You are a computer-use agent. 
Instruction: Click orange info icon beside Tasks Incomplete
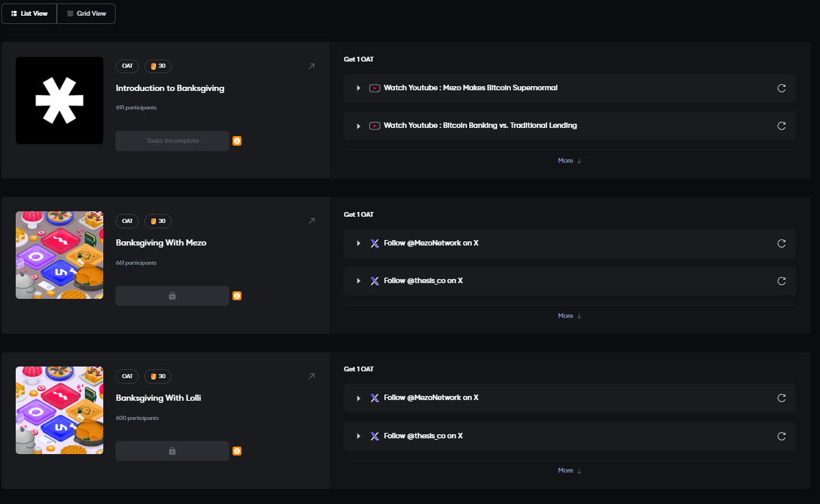click(237, 141)
